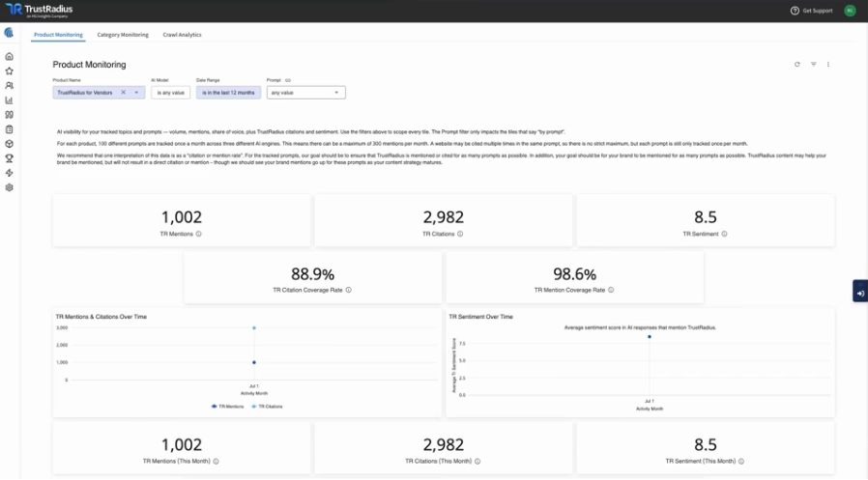
Task: Open the star icon in the sidebar
Action: pyautogui.click(x=9, y=71)
